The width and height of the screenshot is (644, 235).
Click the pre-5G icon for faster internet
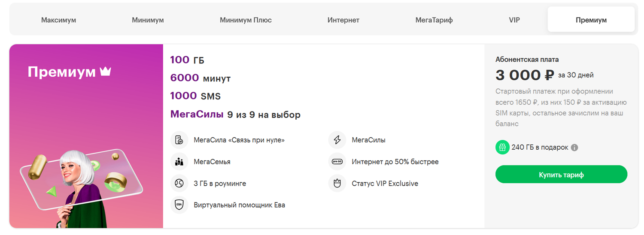tap(337, 162)
